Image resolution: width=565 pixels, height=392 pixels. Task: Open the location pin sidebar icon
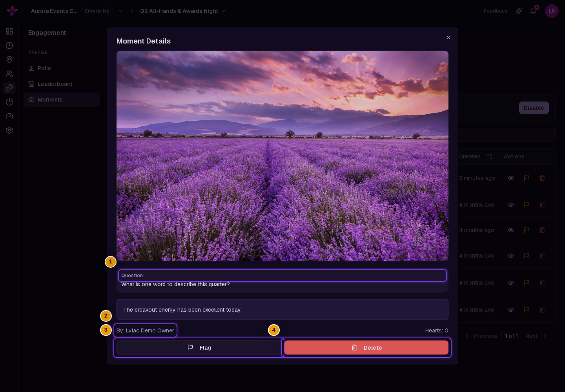coord(9,60)
